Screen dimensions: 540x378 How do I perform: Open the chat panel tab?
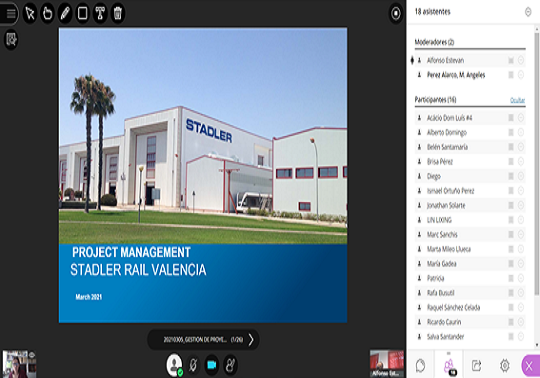click(x=420, y=365)
